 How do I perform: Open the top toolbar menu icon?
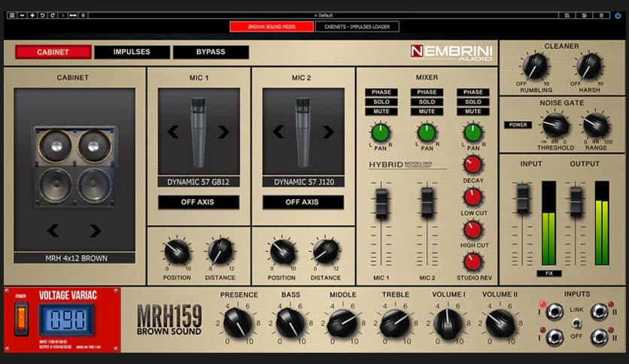click(12, 15)
